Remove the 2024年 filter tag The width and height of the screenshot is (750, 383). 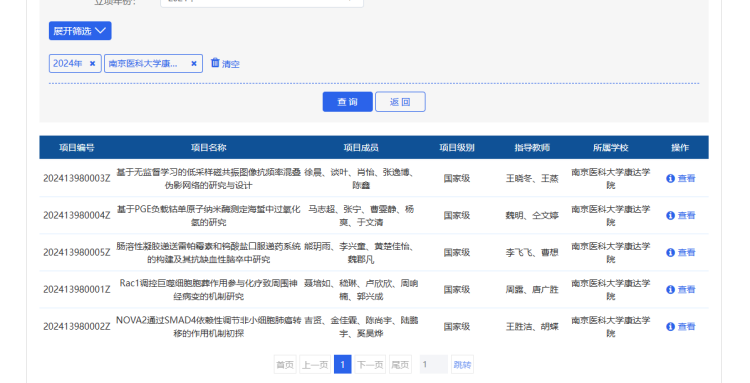tap(92, 63)
